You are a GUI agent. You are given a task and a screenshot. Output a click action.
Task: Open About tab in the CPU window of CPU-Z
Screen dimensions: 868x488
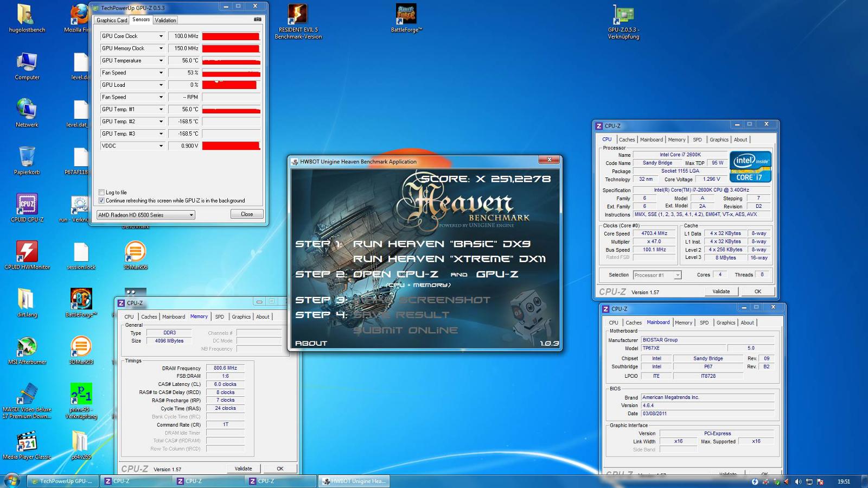(x=741, y=140)
